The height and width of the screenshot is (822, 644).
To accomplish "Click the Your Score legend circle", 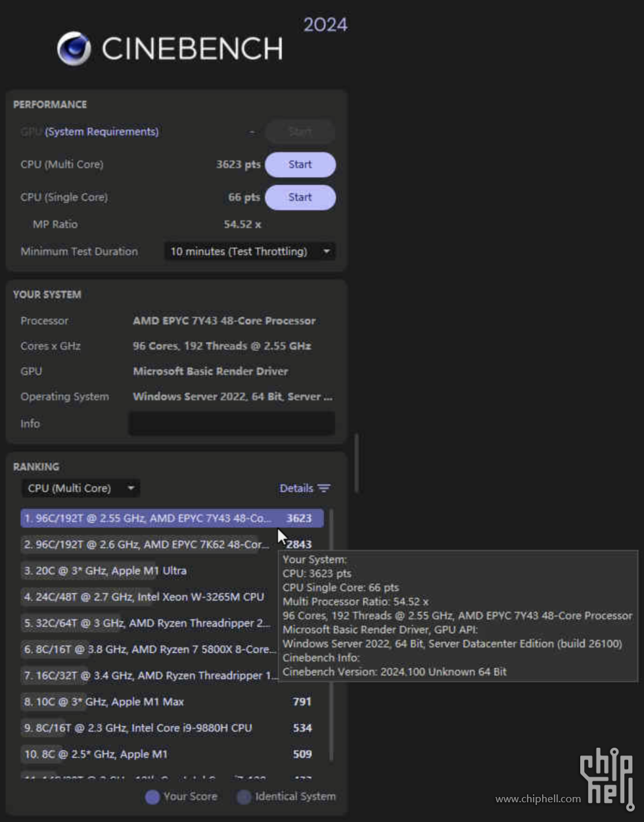I will pyautogui.click(x=152, y=797).
